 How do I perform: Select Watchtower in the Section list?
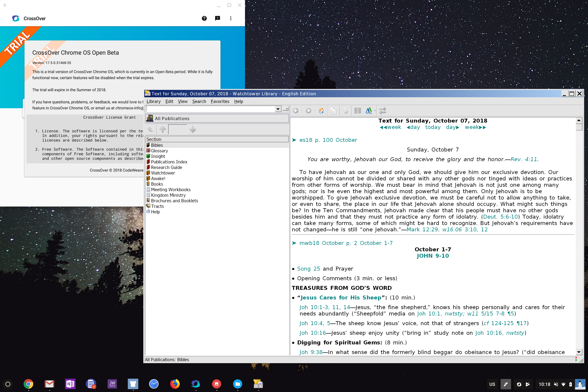tap(163, 173)
